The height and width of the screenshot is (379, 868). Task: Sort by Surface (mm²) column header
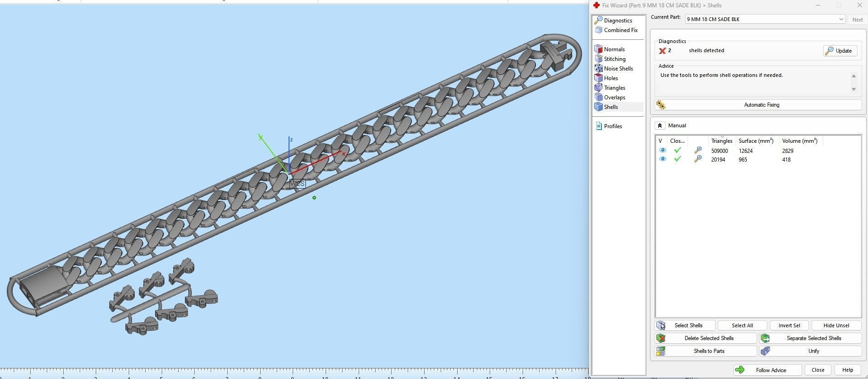coord(756,141)
